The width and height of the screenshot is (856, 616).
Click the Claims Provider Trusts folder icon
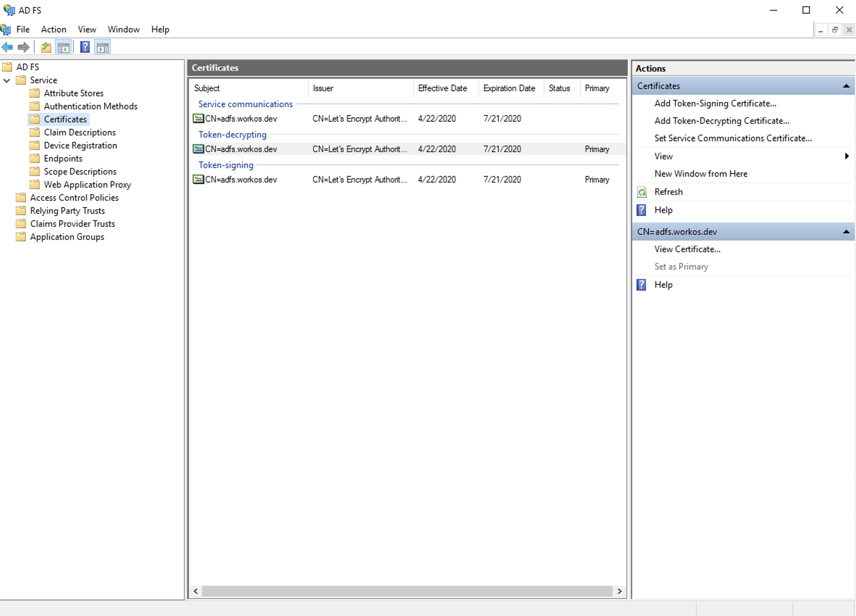21,224
